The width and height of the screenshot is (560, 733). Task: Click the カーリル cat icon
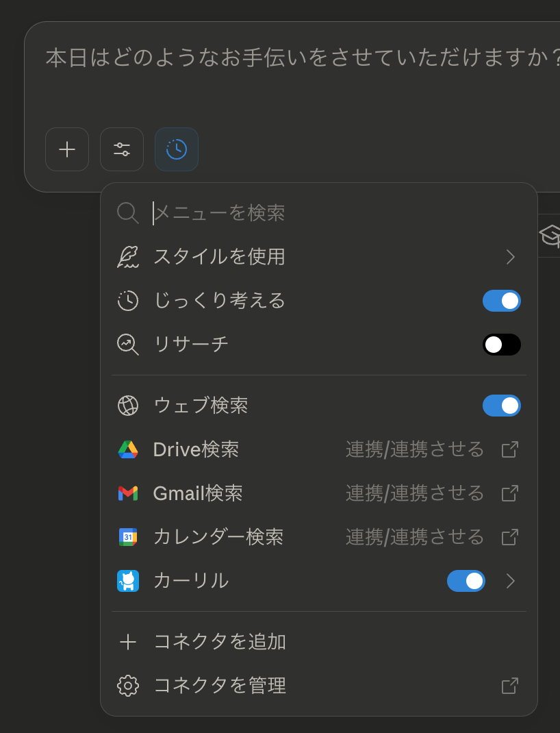(x=128, y=581)
